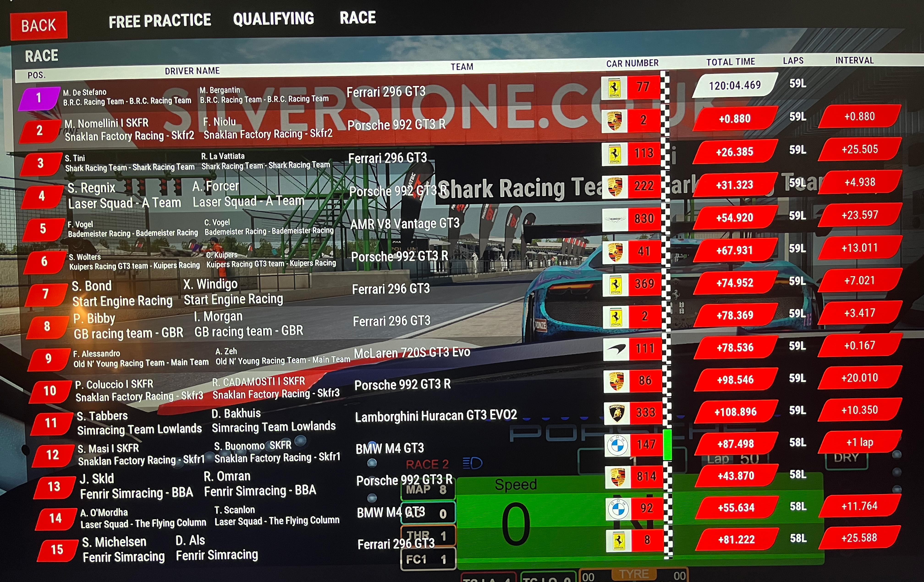
Task: Click Ferrari logo in P. Bibby row
Action: click(x=616, y=317)
